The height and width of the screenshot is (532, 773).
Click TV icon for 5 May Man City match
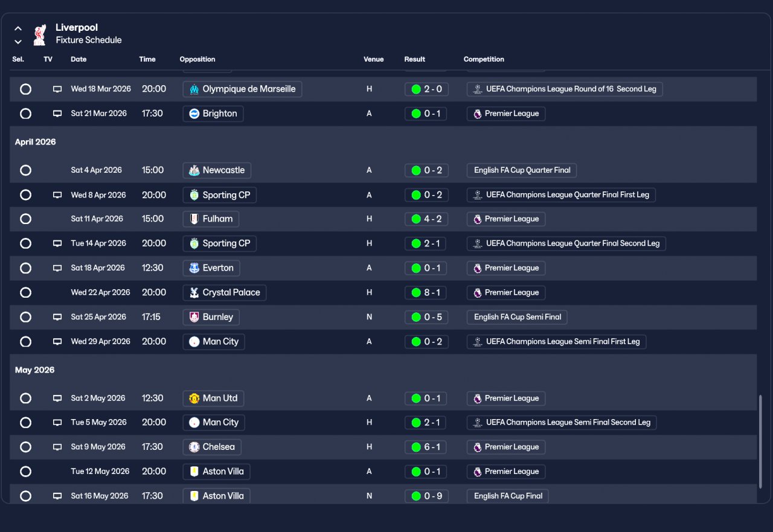(57, 423)
